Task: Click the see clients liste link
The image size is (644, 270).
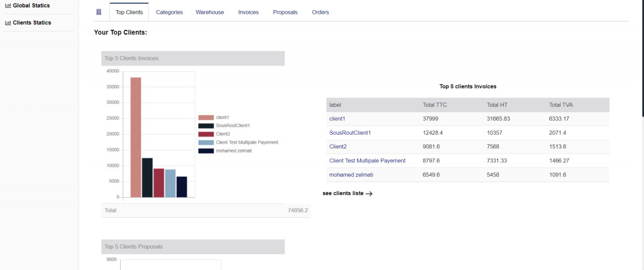Action: (x=343, y=193)
